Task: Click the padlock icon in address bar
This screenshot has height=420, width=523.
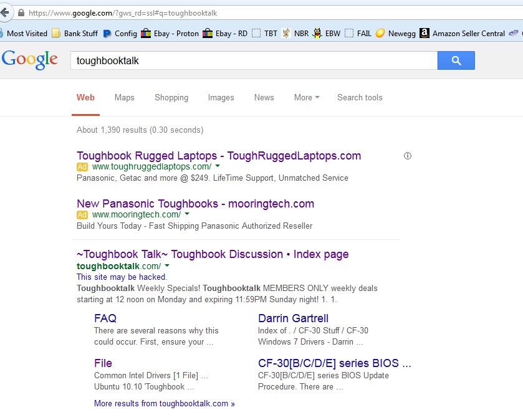Action: [x=21, y=13]
